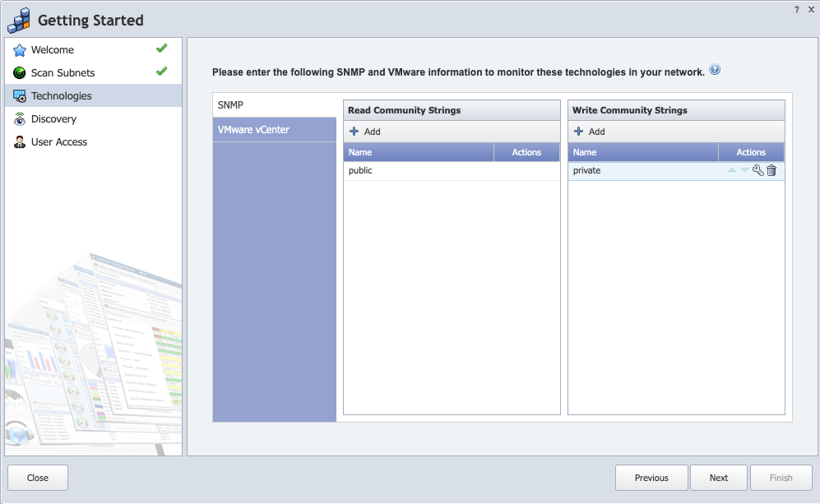Go to the Discovery step
Image resolution: width=820 pixels, height=504 pixels.
click(93, 118)
